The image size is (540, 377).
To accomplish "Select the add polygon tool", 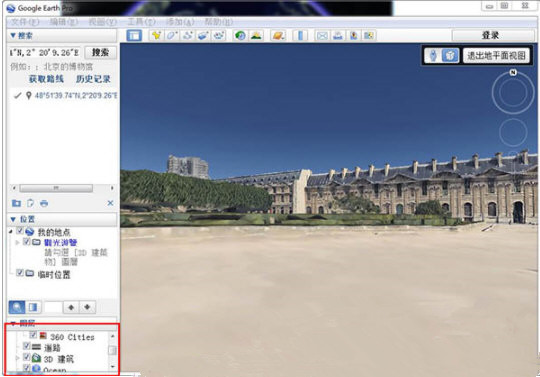I will tap(172, 35).
